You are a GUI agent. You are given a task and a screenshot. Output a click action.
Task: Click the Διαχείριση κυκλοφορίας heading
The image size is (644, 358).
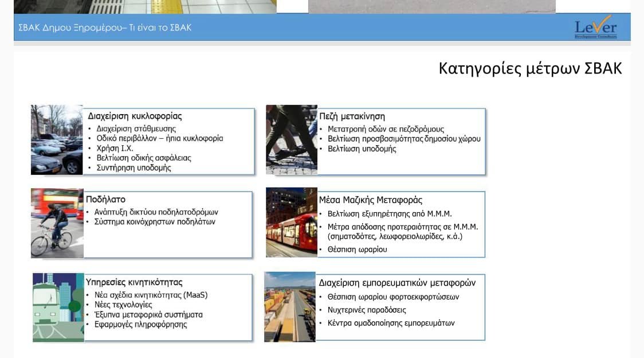coord(135,116)
